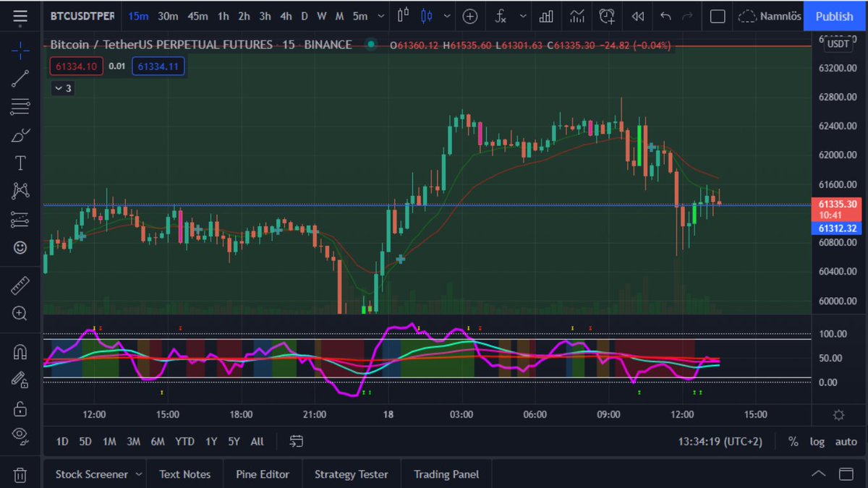Expand the chart style dropdown arrow

448,16
